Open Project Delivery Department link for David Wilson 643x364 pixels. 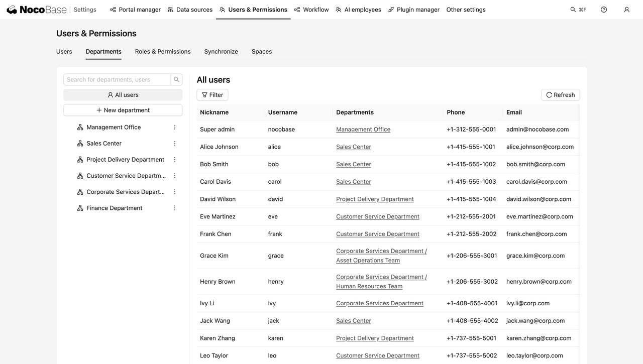[x=375, y=199]
